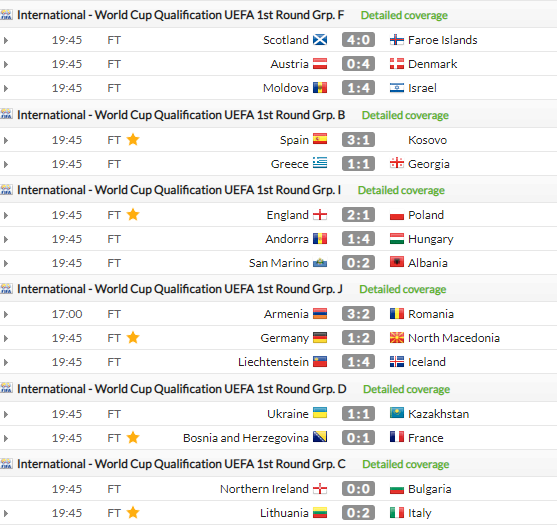557x525 pixels.
Task: Click the Scotland flag icon
Action: tap(320, 40)
